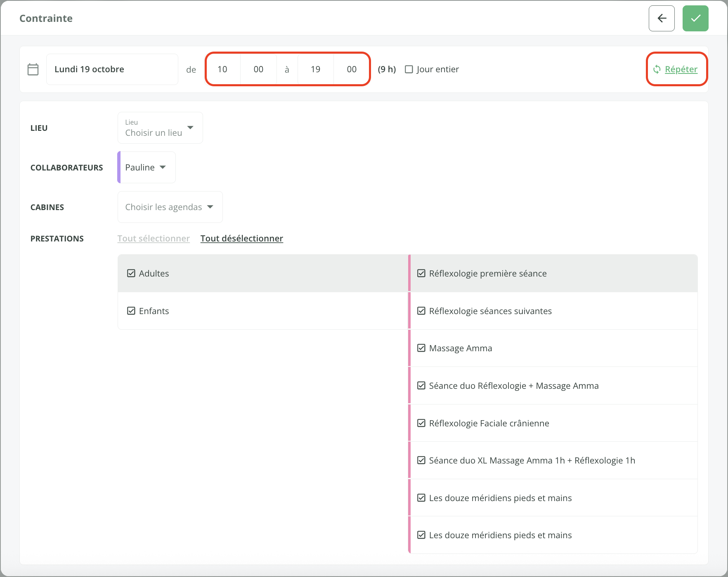Screen dimensions: 728x577
Task: Click the Répéter link
Action: [681, 69]
